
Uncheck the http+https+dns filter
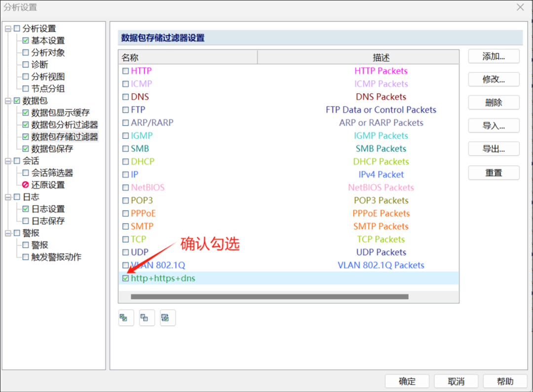125,278
